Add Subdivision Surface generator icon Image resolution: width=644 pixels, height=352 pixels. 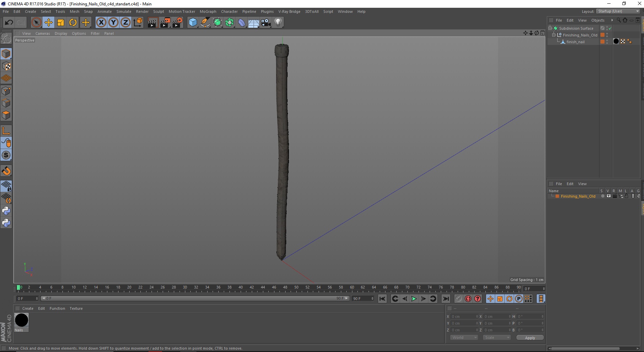[218, 23]
